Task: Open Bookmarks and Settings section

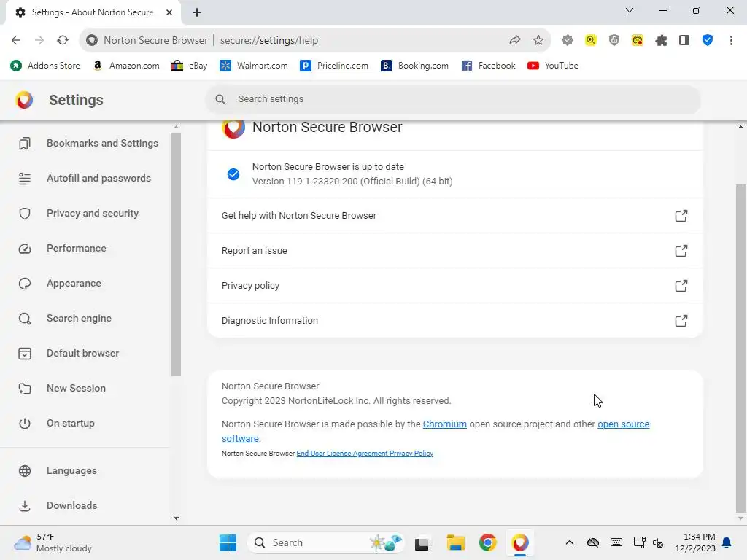Action: (88, 144)
